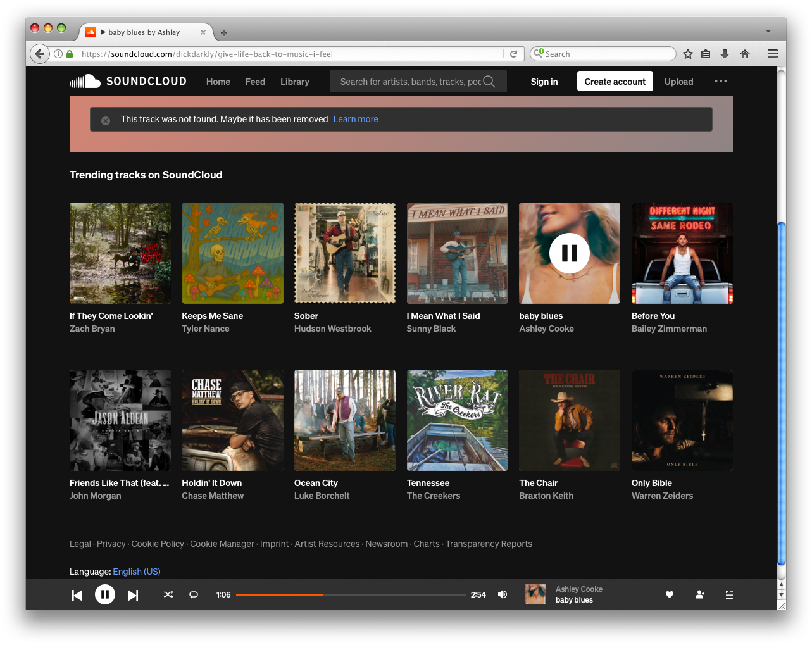Viewport: 812px width, 645px height.
Task: Seek within the track progress bar
Action: point(351,595)
